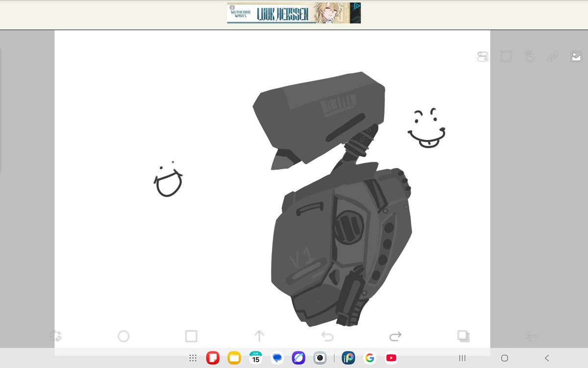Launch the YouTube app
This screenshot has width=588, height=368.
coord(391,358)
